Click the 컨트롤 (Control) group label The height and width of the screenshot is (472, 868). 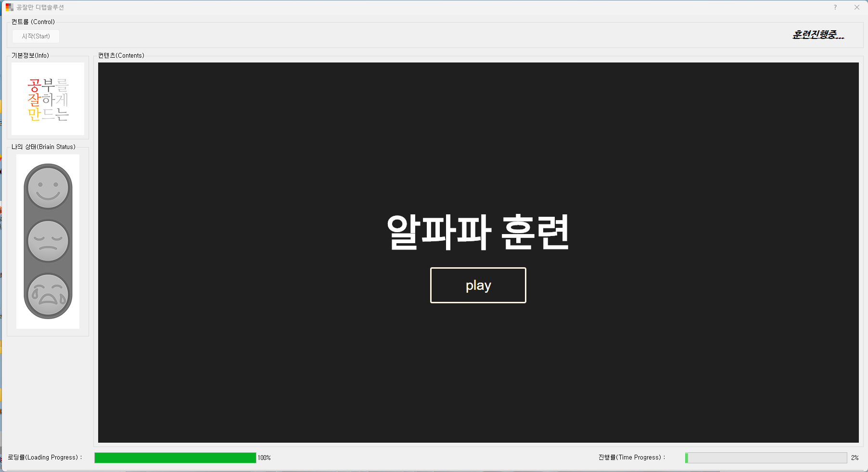pyautogui.click(x=33, y=22)
